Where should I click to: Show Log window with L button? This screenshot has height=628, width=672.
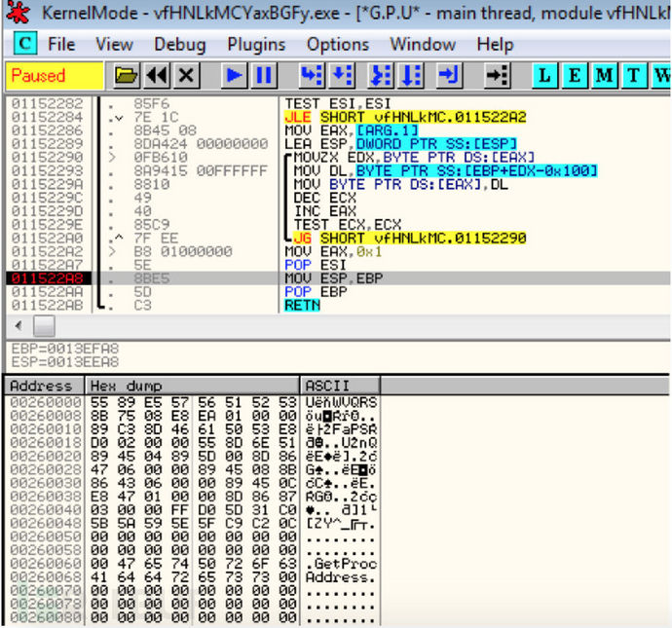click(545, 76)
